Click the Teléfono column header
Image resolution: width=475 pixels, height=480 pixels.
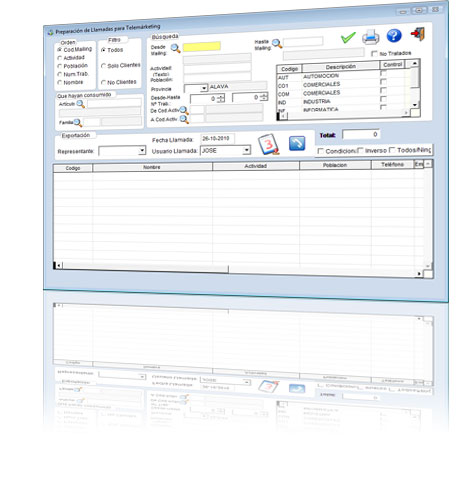392,164
